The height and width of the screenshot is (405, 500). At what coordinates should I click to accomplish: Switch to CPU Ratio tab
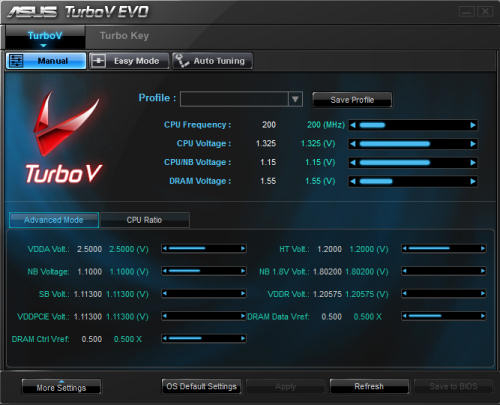(145, 220)
